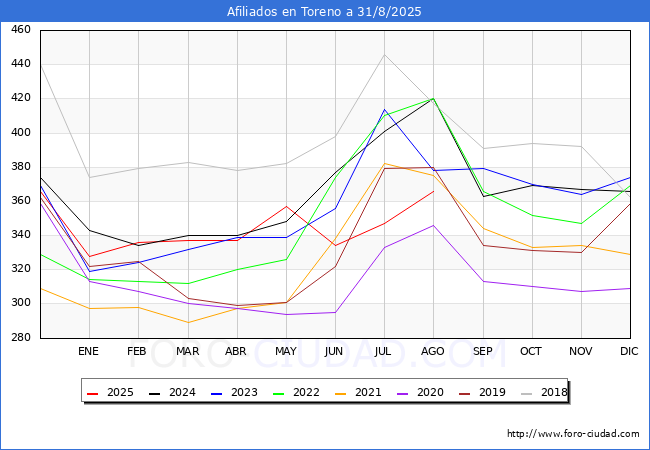
Task: Click the SEP month axis label
Action: [x=483, y=351]
